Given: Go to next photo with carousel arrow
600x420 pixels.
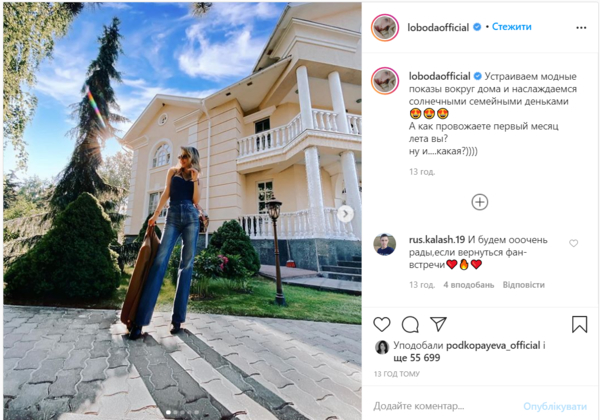Looking at the screenshot, I should 345,214.
